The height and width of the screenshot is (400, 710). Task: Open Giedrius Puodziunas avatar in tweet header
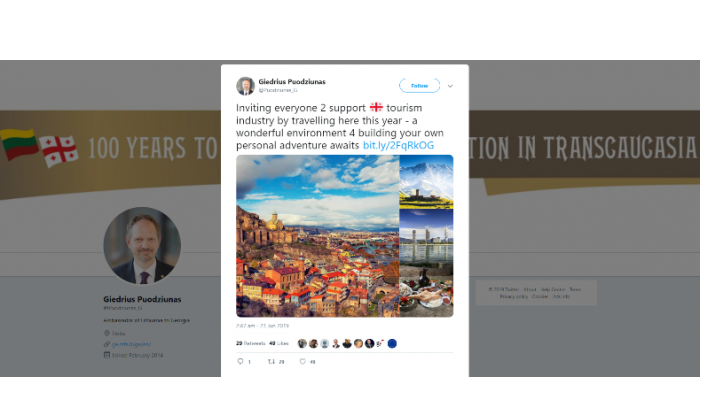pos(245,86)
